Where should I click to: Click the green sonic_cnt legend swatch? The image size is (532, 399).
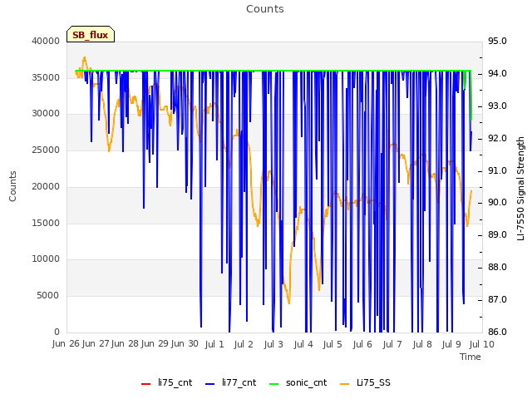pos(273,384)
